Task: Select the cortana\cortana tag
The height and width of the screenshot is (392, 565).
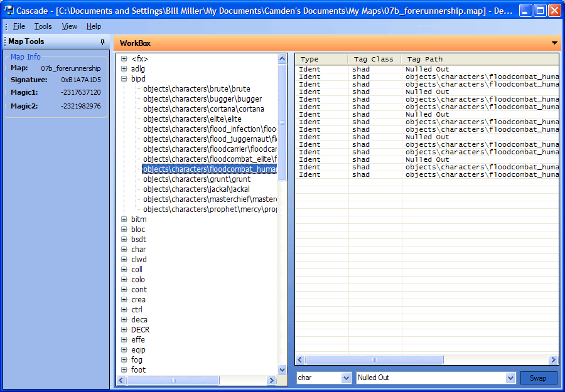Action: [x=203, y=109]
